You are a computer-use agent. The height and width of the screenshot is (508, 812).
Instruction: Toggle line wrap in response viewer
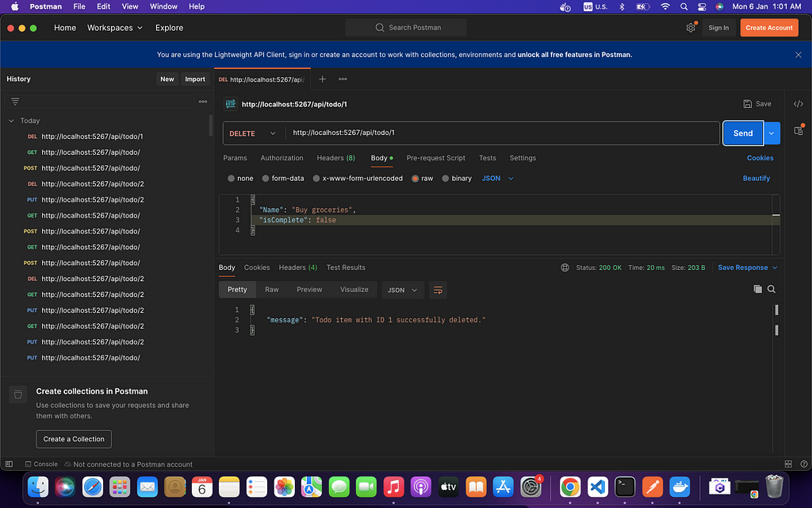tap(438, 290)
